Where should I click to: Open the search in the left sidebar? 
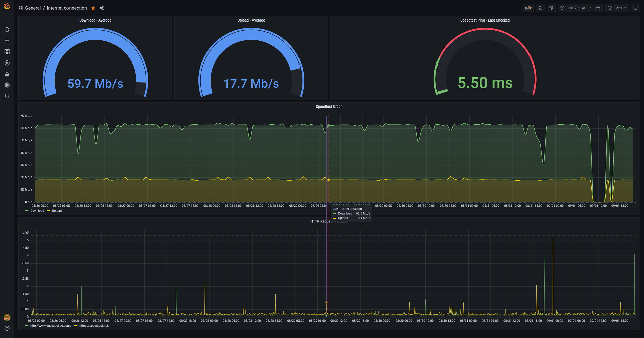point(7,30)
